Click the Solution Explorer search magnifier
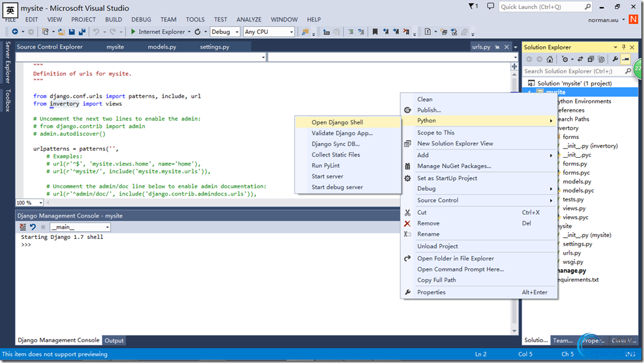This screenshot has width=644, height=363. click(x=628, y=71)
